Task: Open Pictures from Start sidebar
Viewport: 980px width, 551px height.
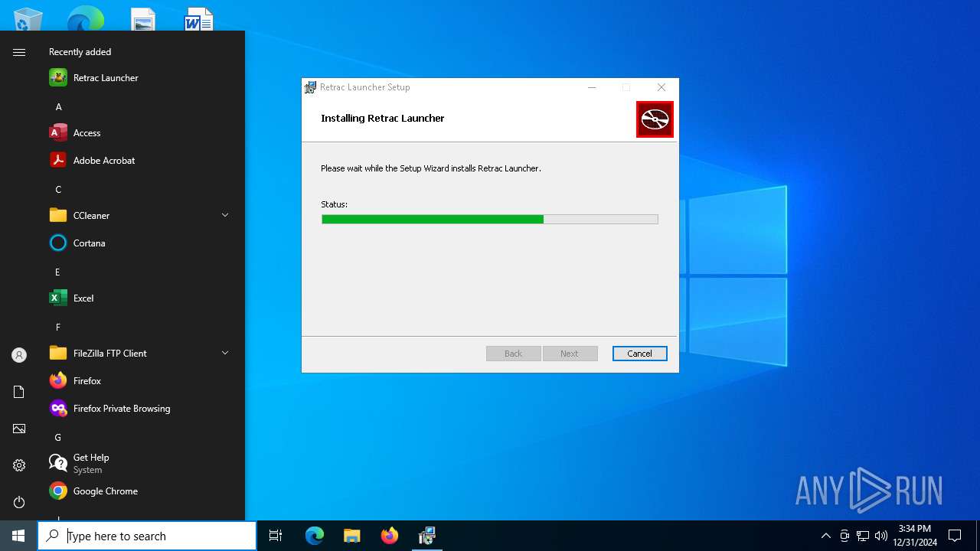Action: (x=19, y=429)
